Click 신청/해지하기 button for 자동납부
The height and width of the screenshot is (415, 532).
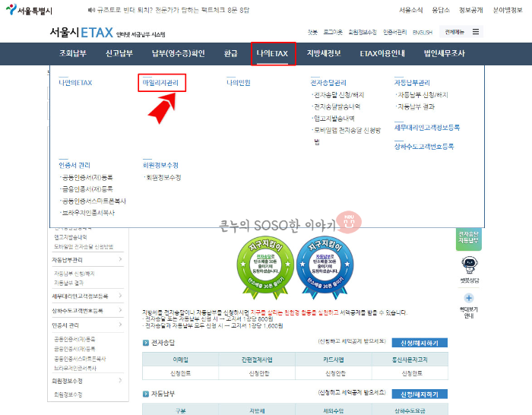pyautogui.click(x=420, y=394)
